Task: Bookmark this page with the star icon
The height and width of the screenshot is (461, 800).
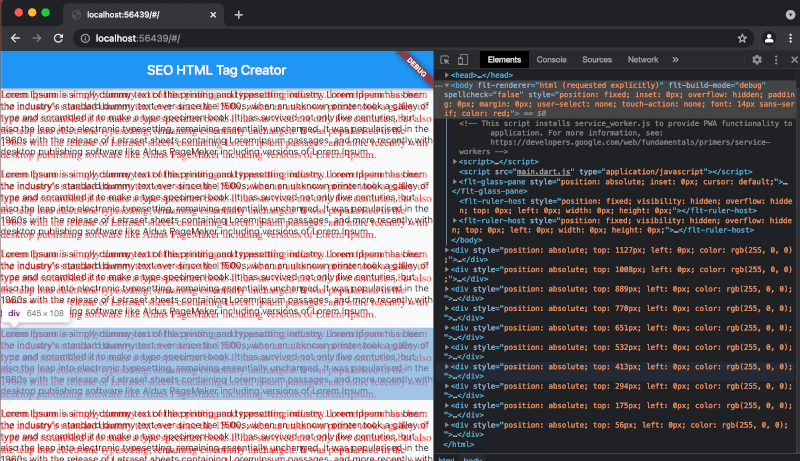Action: coord(742,38)
